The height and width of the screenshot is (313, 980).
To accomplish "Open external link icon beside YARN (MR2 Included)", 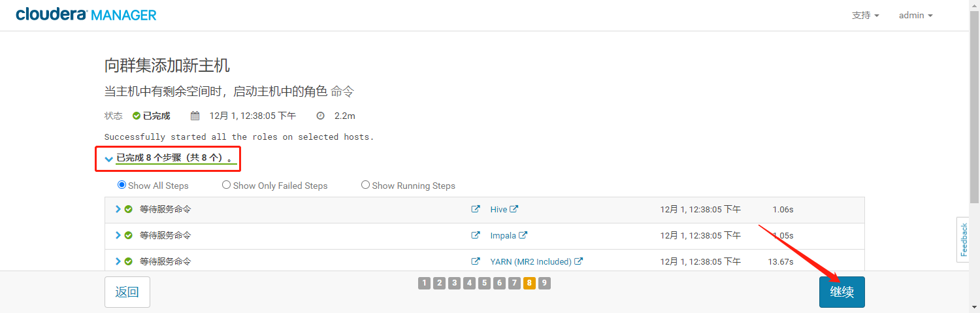I will coord(578,261).
